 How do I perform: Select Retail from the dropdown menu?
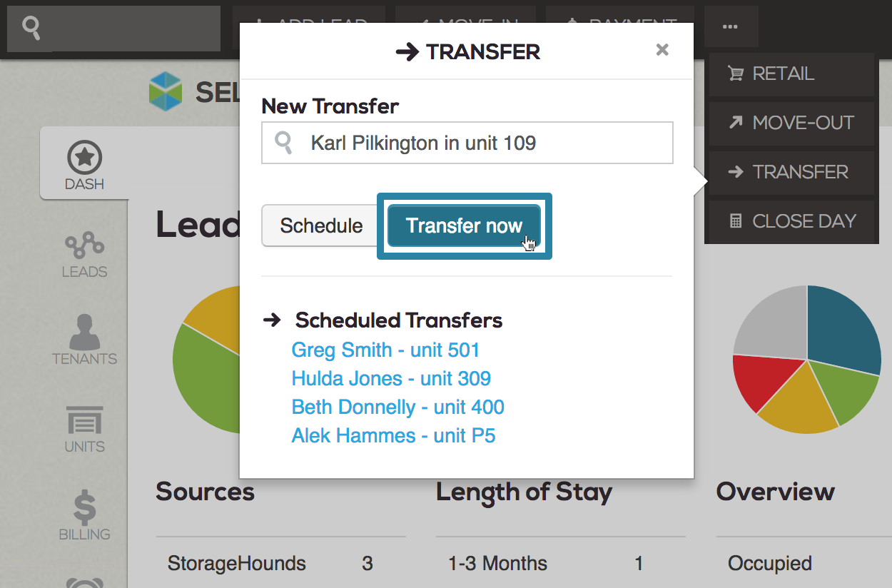coord(791,74)
